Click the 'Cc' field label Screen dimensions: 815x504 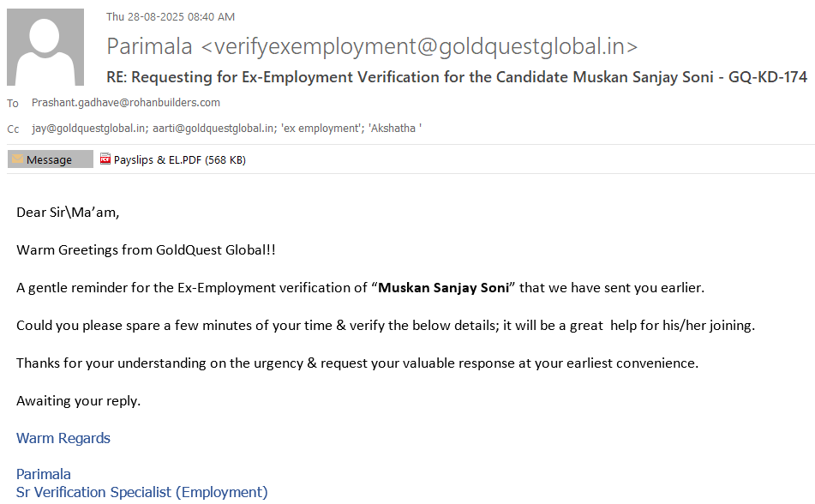tap(13, 129)
